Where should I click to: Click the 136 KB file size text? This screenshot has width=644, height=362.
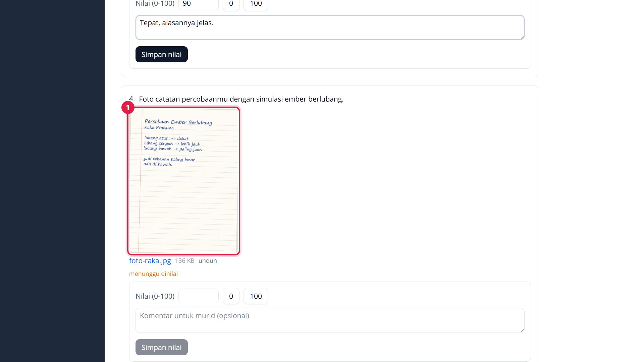[185, 261]
